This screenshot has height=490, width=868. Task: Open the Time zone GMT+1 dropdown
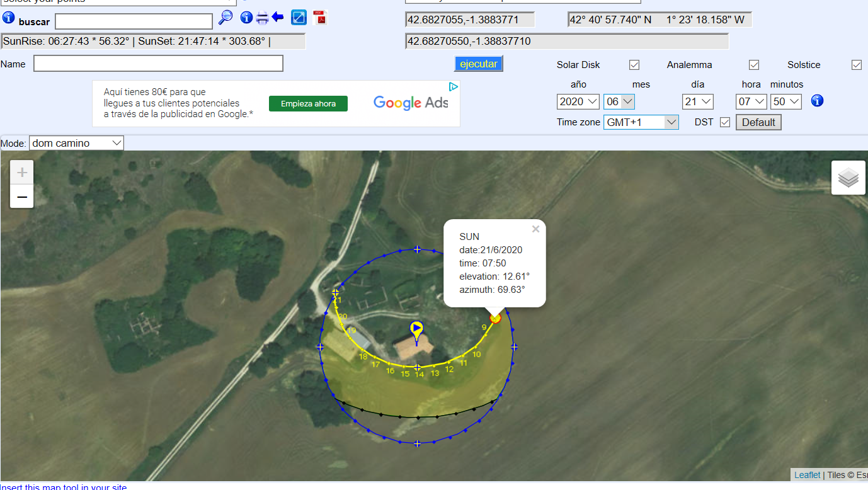tap(641, 122)
